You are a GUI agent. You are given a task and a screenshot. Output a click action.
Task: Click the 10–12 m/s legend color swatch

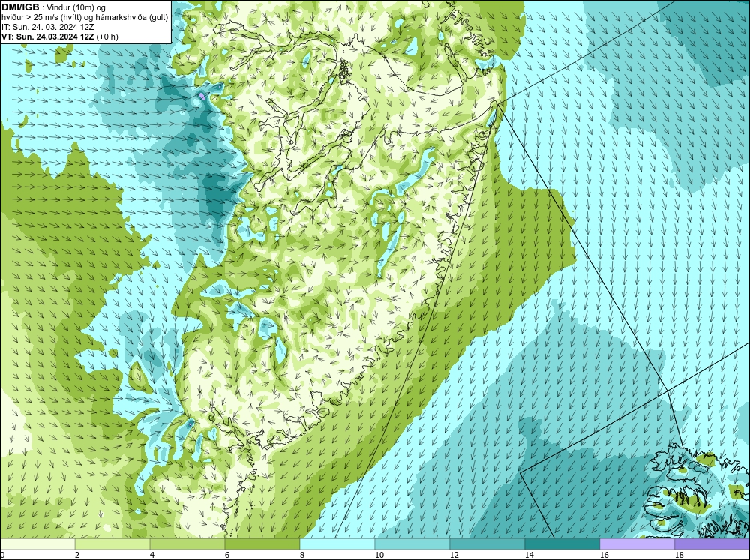pos(412,544)
